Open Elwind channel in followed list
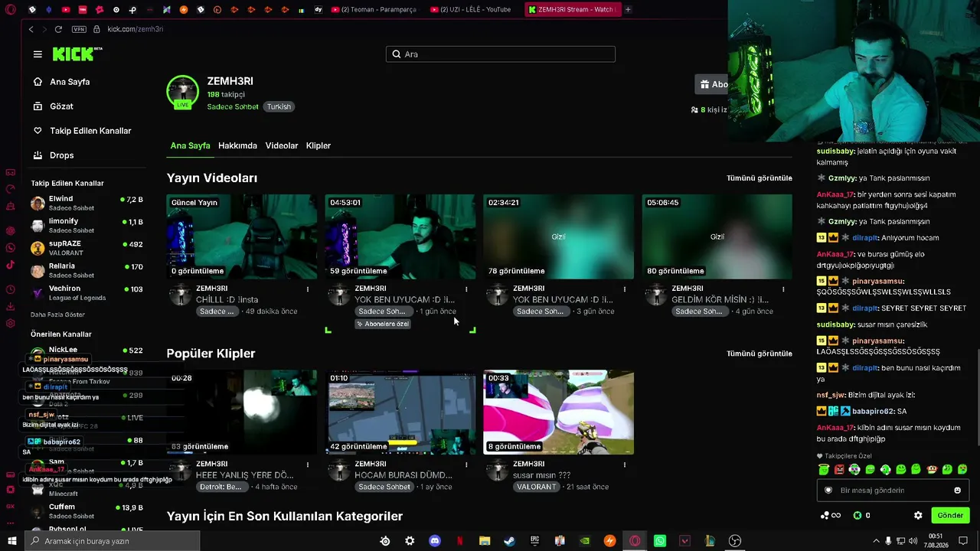The image size is (980, 551). tap(87, 203)
